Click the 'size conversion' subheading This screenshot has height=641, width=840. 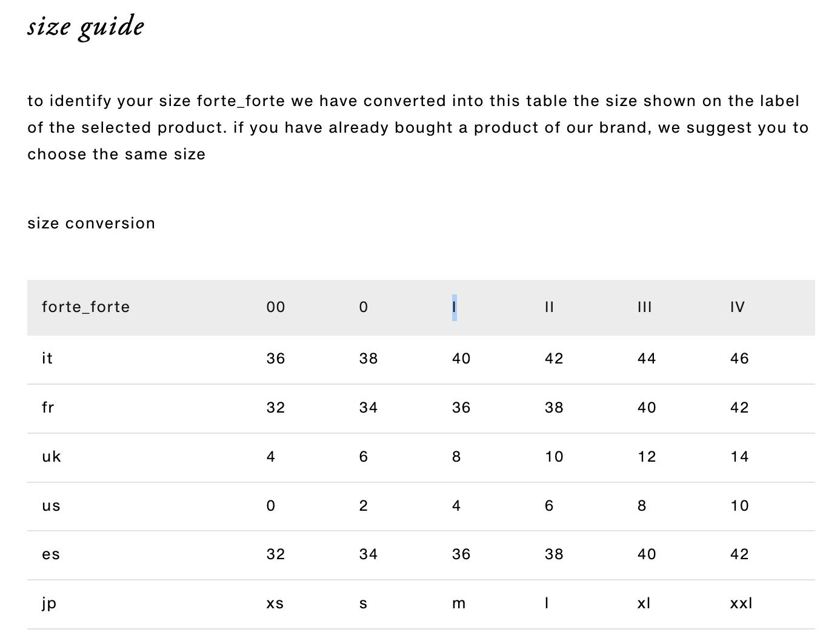point(92,224)
